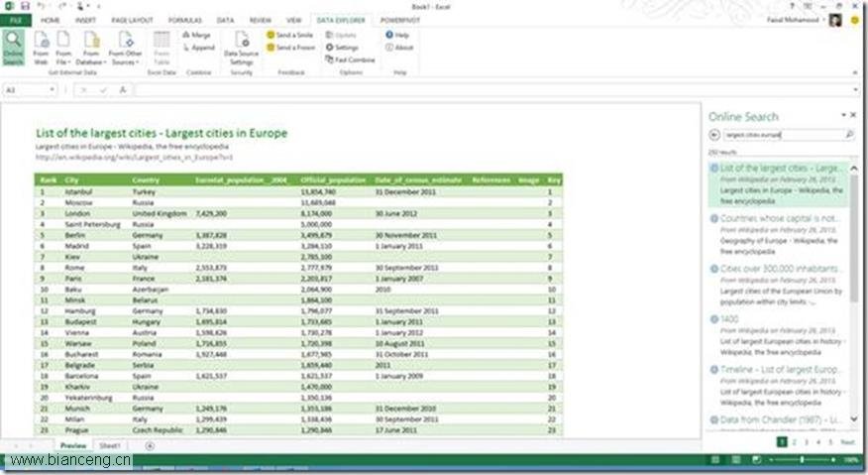Open the From File menu
Screen dimensions: 868x475
[x=63, y=49]
